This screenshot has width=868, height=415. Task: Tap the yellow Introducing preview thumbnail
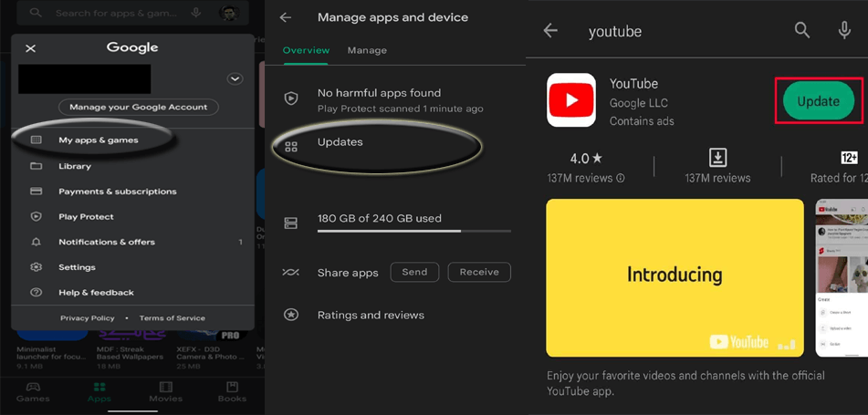click(x=675, y=277)
